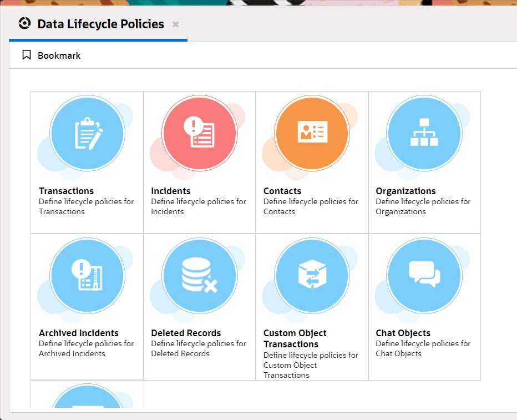The image size is (517, 420).
Task: Open the Archived Incidents icon
Action: tap(88, 276)
